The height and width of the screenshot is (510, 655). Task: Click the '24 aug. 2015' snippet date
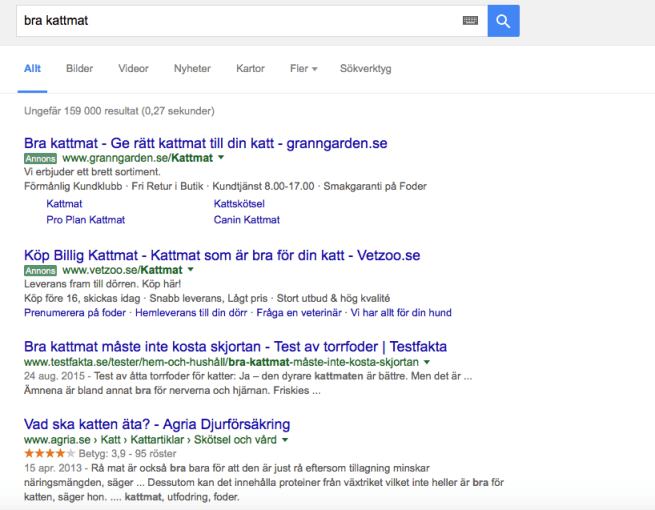pos(54,376)
